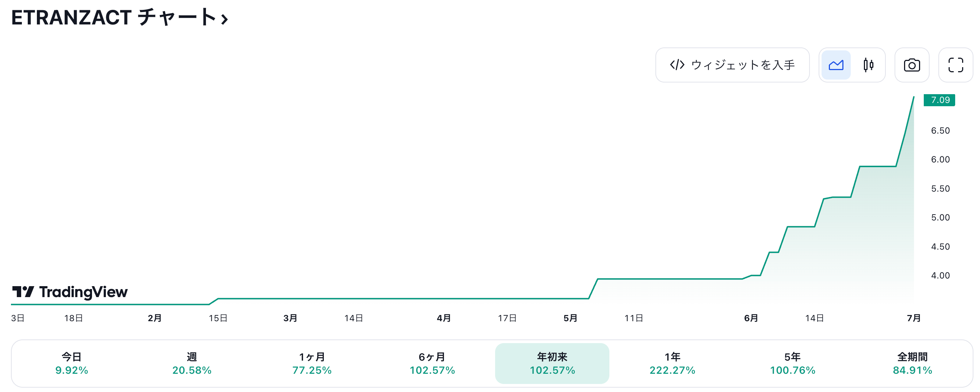Open fullscreen mode with the expand icon

956,65
